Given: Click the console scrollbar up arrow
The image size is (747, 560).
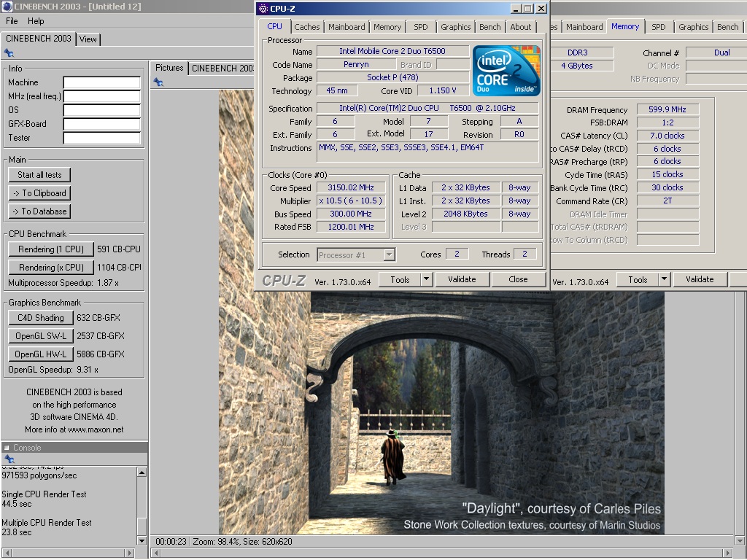Looking at the screenshot, I should (142, 472).
